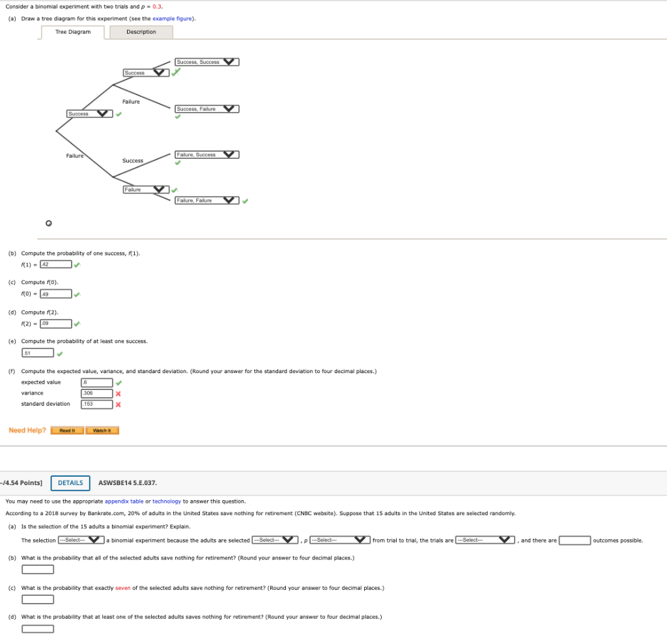Click the green check next to expected value
The height and width of the screenshot is (644, 667).
119,383
